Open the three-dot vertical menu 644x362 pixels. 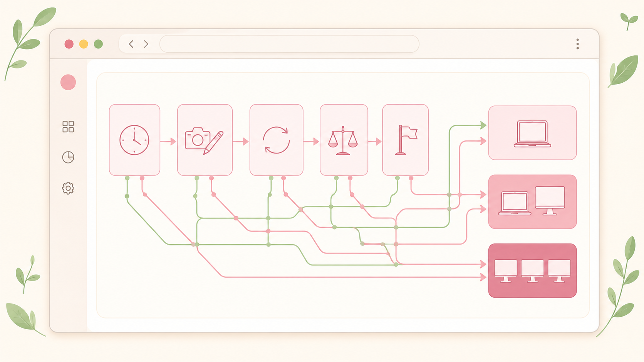click(577, 44)
